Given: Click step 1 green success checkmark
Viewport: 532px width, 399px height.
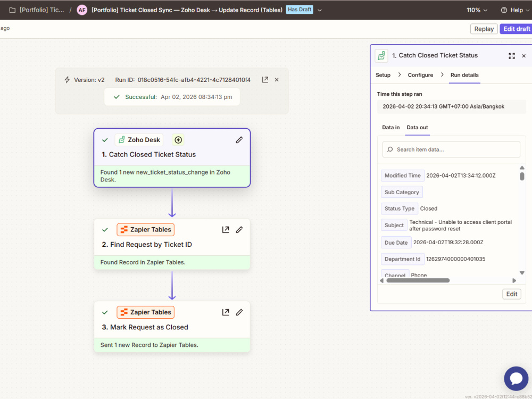Looking at the screenshot, I should click(x=105, y=140).
